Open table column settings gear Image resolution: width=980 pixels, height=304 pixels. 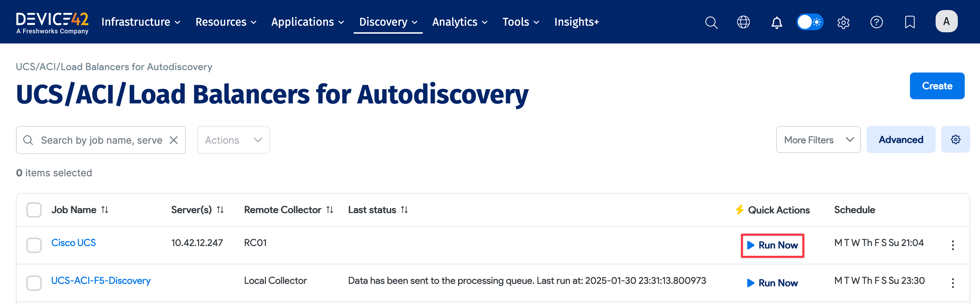(955, 140)
